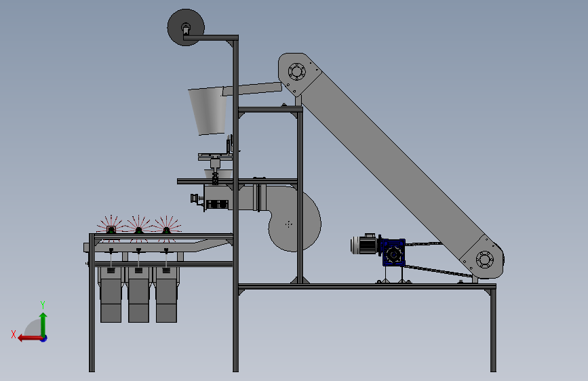The height and width of the screenshot is (381, 588).
Task: Click the blue Z axis ball on the triad
Action: point(43,338)
